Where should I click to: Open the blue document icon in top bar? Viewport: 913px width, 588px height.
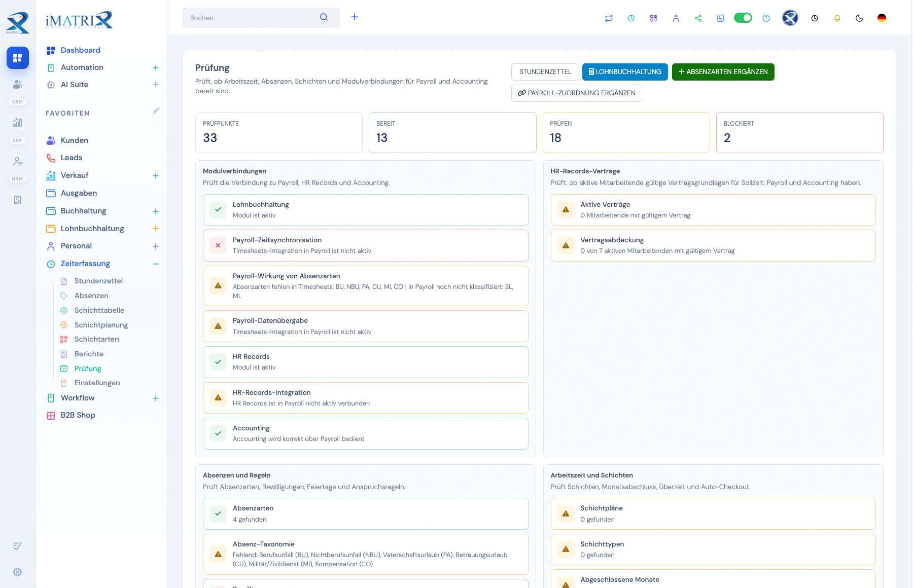(x=720, y=18)
